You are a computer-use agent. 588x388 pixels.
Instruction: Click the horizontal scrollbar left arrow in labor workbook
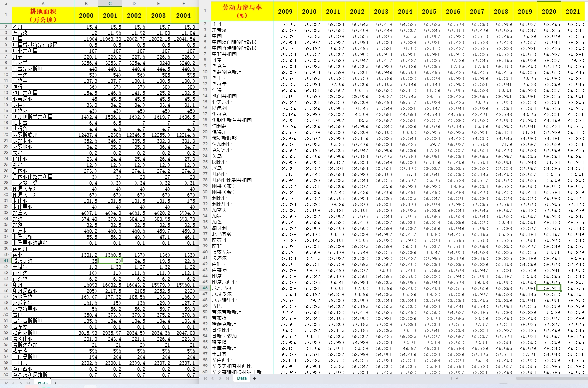coord(457,378)
